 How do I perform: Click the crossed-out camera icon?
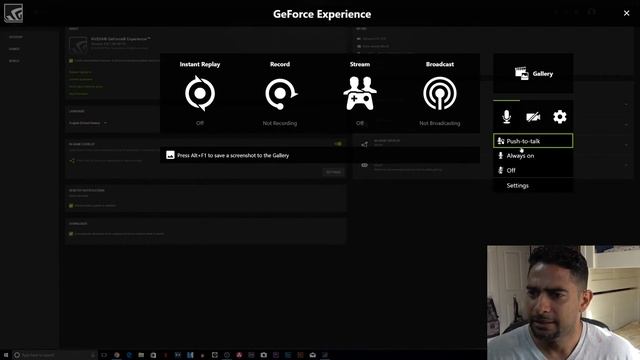click(x=533, y=117)
